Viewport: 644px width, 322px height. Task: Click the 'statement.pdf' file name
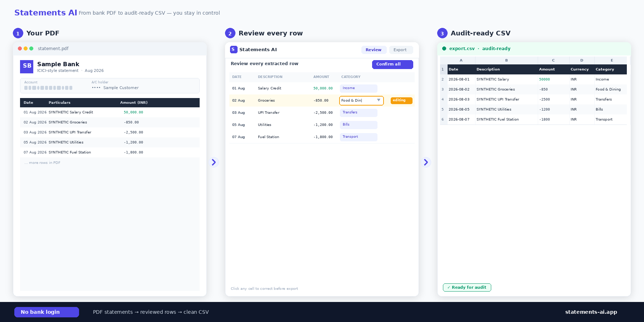tap(53, 49)
